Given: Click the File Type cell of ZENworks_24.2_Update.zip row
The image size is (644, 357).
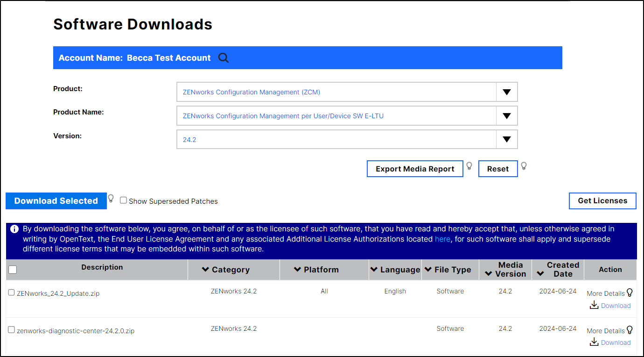Looking at the screenshot, I should click(450, 291).
